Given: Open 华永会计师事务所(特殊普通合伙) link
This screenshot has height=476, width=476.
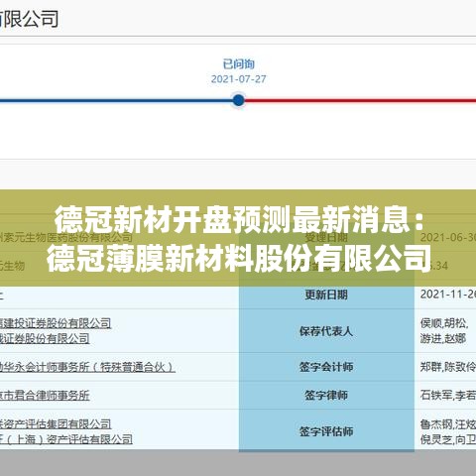Looking at the screenshot, I should 87,367.
